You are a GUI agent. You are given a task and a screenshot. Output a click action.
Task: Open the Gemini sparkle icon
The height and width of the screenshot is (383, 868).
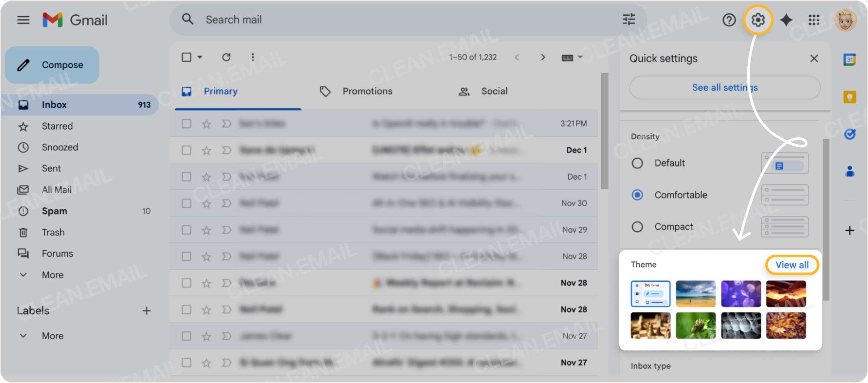(x=786, y=20)
